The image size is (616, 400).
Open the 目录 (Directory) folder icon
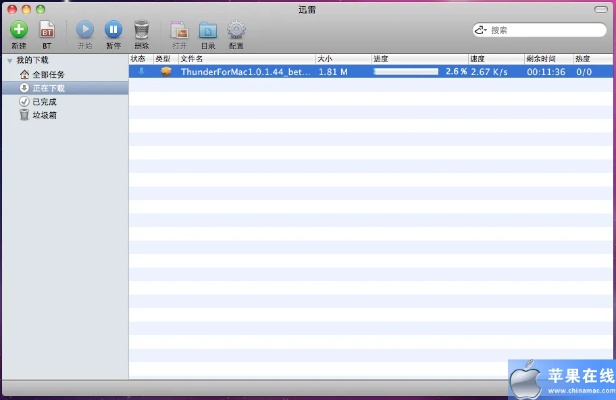coord(207,31)
